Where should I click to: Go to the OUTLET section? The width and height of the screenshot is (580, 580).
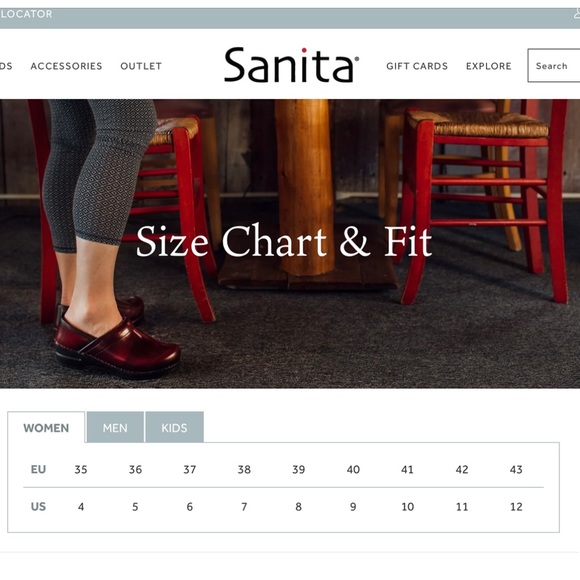(x=141, y=66)
